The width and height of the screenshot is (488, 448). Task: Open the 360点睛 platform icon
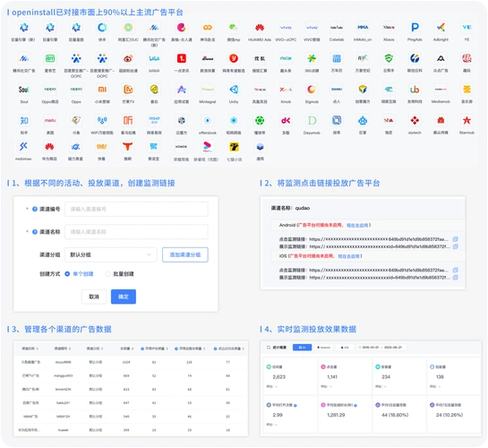(312, 58)
